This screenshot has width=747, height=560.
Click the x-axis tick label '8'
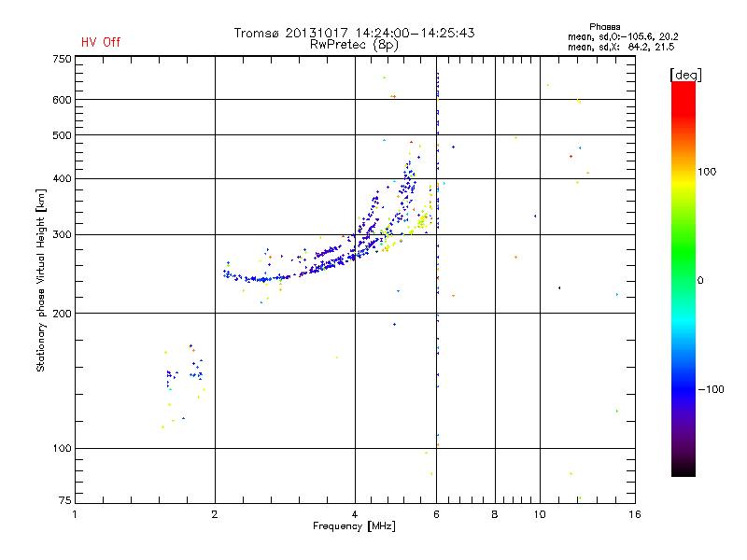point(495,514)
